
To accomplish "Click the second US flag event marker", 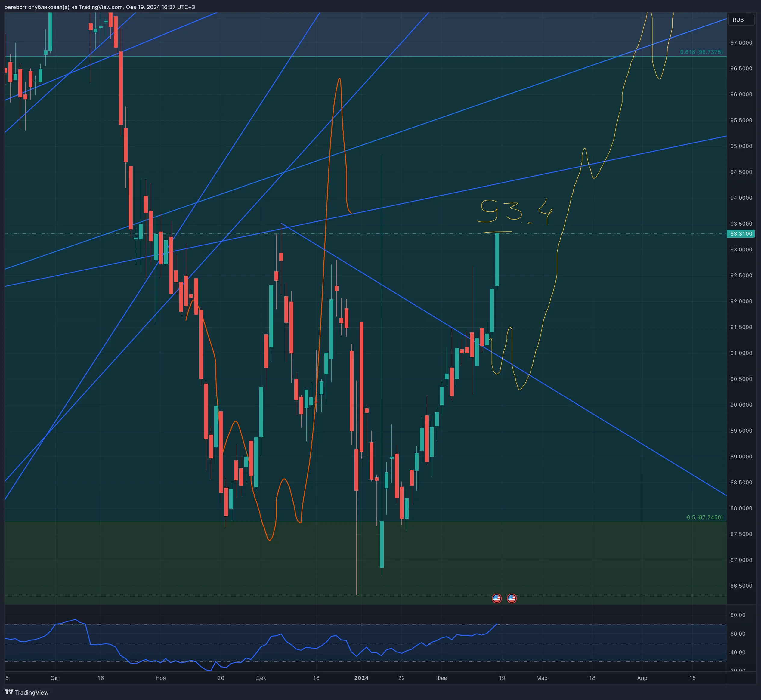I will pyautogui.click(x=512, y=599).
